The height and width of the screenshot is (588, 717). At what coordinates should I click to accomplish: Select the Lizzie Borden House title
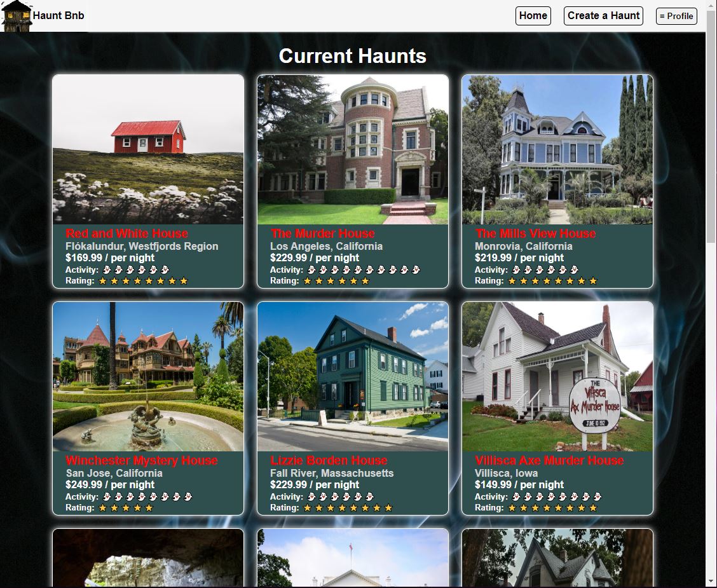(329, 460)
